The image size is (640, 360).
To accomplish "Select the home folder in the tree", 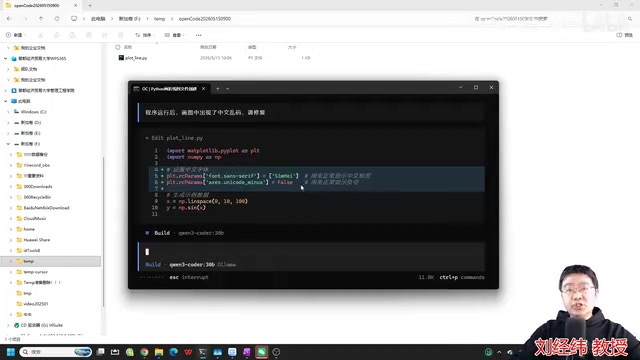I will point(29,229).
